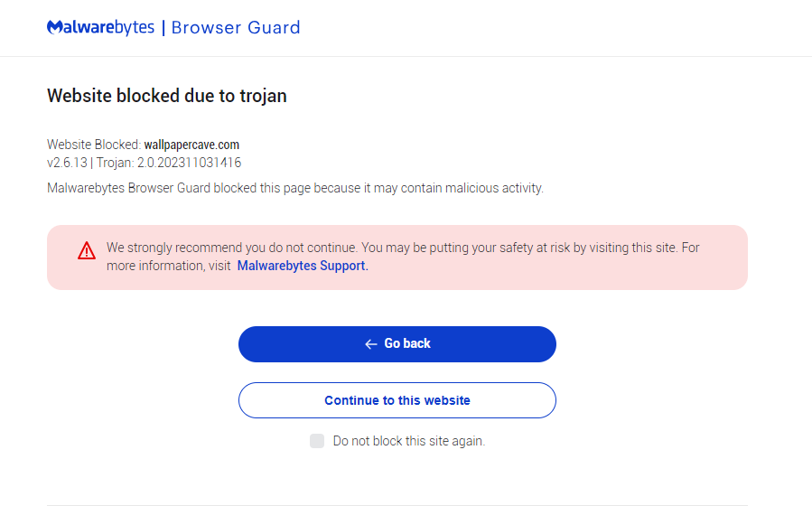Click the red warning triangle icon
This screenshot has width=812, height=506.
click(87, 250)
